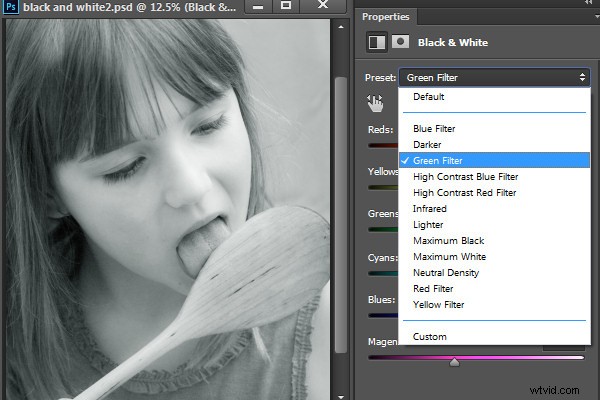Click the Photoshop Ps logo icon
Screen dimensions: 600x400
click(11, 7)
